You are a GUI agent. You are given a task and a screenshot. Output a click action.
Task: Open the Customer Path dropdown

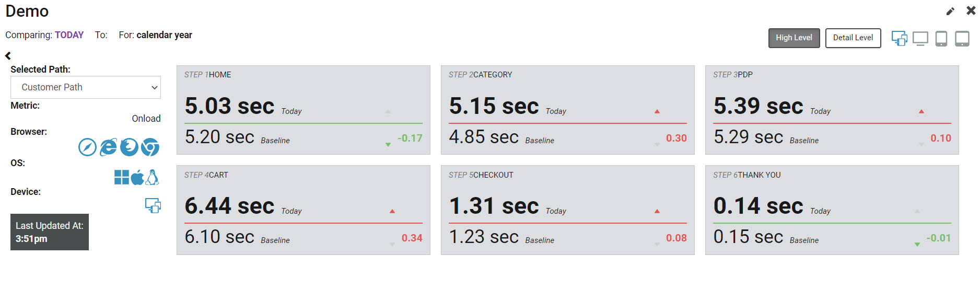coord(86,87)
